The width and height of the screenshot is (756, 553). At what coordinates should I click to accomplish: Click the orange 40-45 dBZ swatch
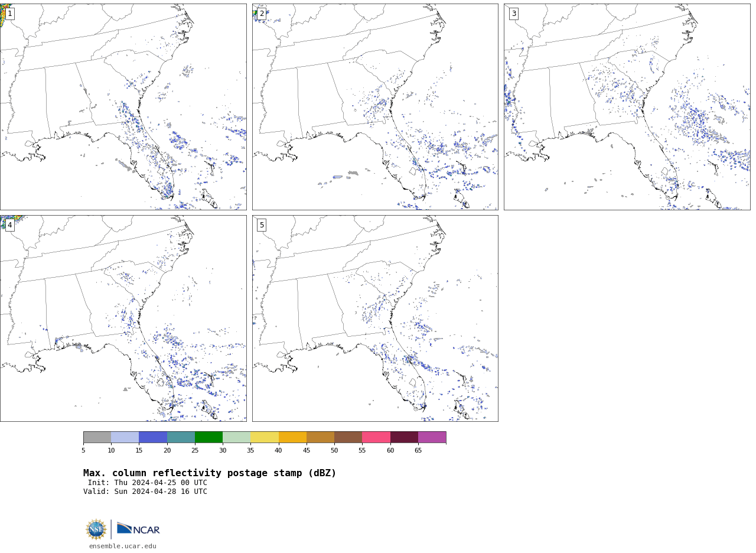click(292, 437)
